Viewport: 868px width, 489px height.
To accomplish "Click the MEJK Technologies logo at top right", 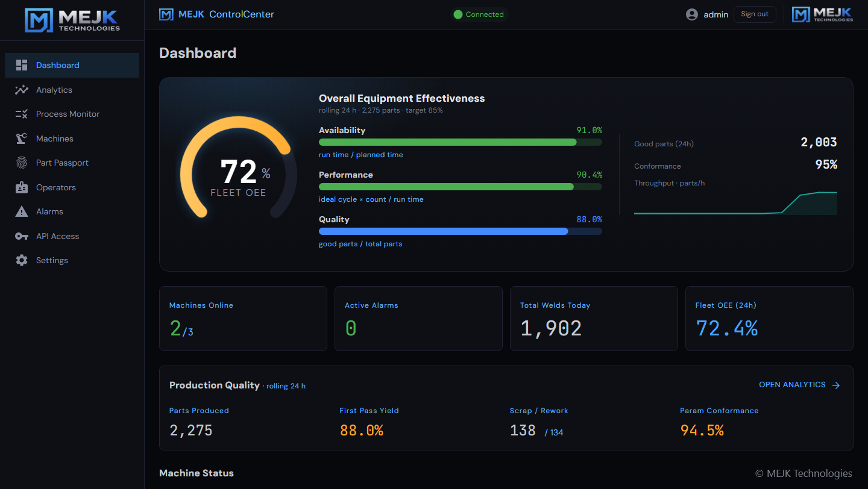I will pyautogui.click(x=822, y=14).
